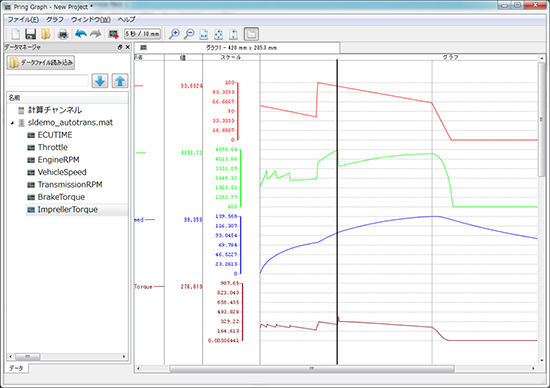This screenshot has height=388, width=550.
Task: Click the 値 column header
Action: 183,57
